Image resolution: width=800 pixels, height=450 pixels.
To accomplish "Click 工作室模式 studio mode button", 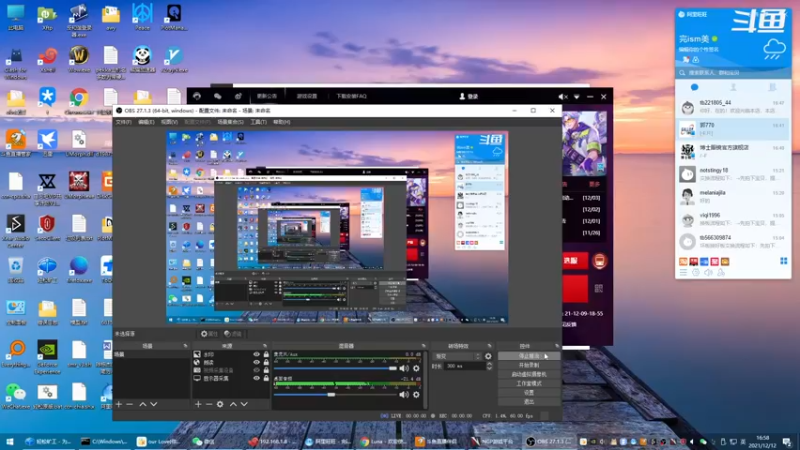I will (x=529, y=384).
